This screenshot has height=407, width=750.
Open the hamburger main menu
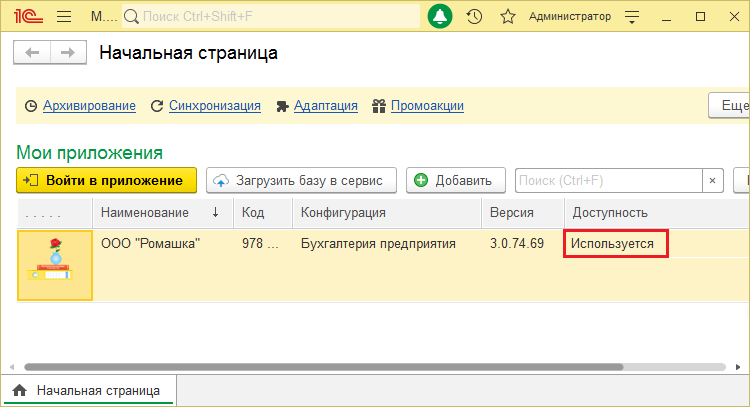(64, 17)
